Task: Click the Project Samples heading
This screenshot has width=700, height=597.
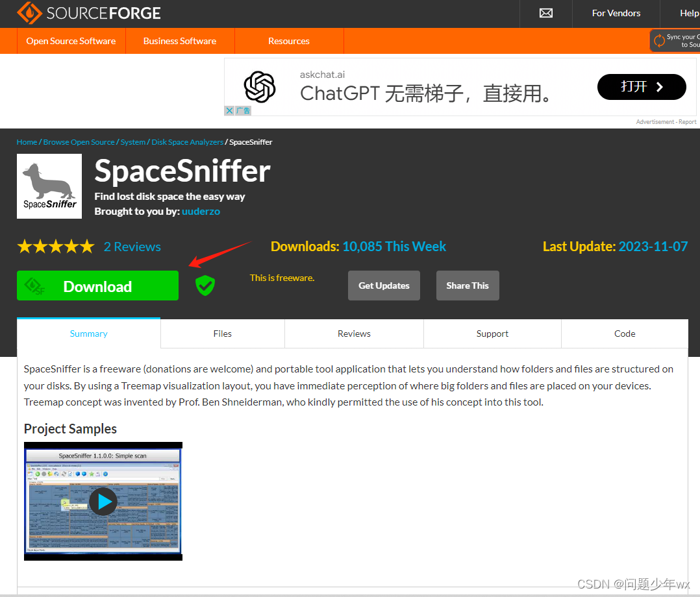Action: pyautogui.click(x=70, y=429)
